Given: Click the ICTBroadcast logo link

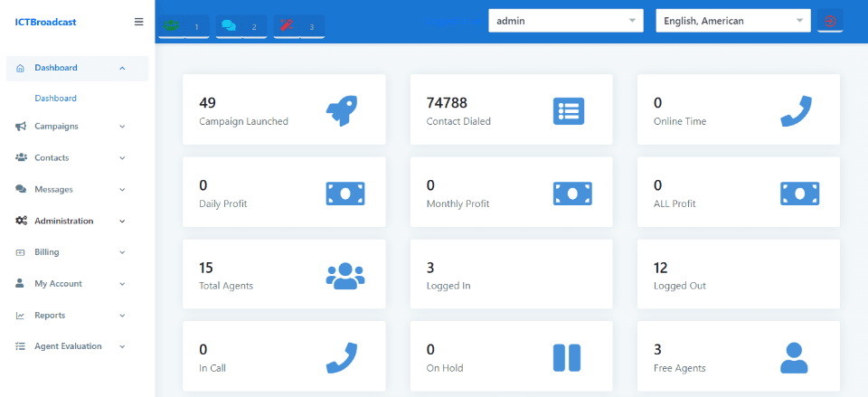Looking at the screenshot, I should click(x=45, y=22).
